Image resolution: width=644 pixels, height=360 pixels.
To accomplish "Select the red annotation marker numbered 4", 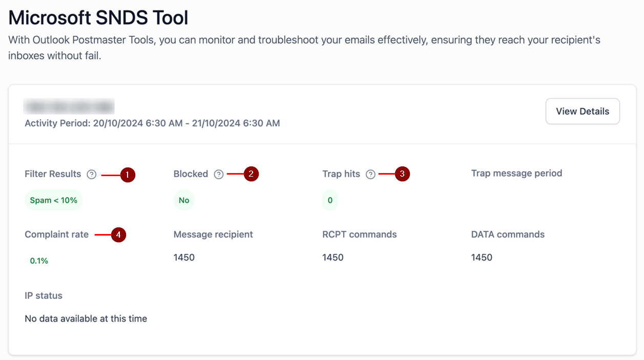I will (118, 235).
